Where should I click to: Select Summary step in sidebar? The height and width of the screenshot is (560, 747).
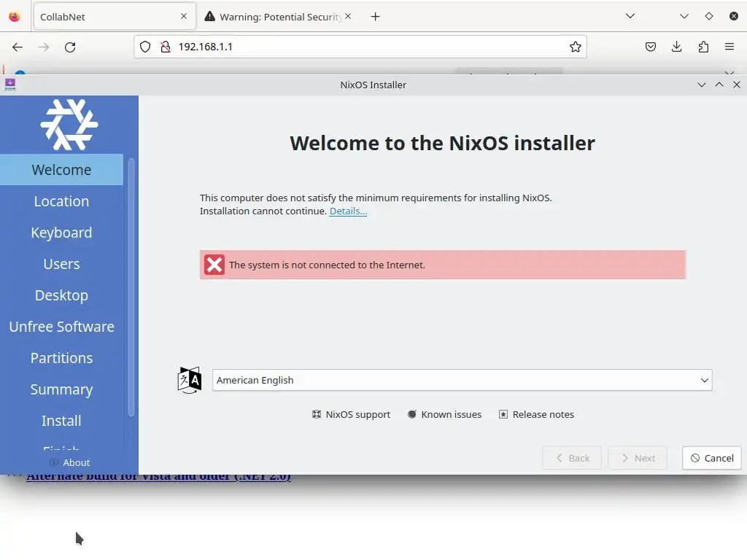tap(61, 389)
